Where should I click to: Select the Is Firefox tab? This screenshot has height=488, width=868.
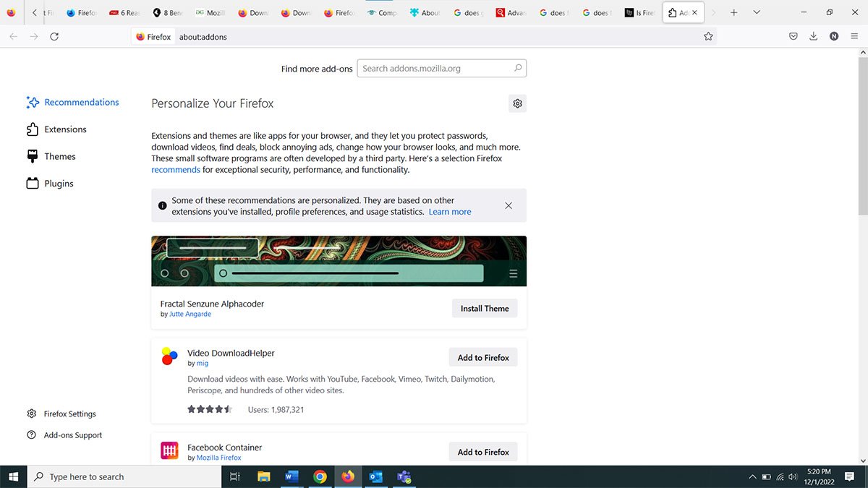(639, 12)
